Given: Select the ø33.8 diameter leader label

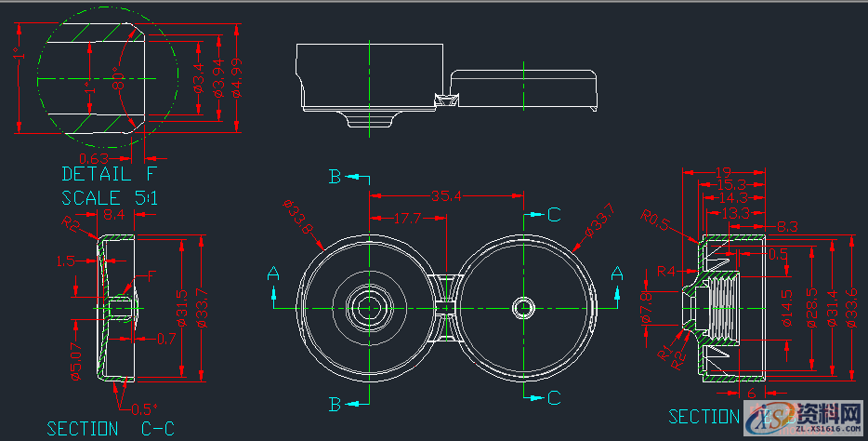Looking at the screenshot, I should click(x=299, y=220).
